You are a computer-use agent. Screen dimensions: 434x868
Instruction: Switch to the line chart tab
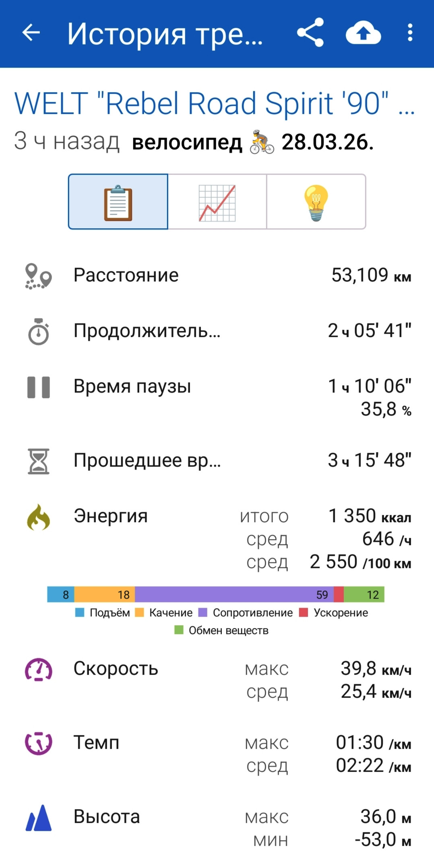pos(217,202)
